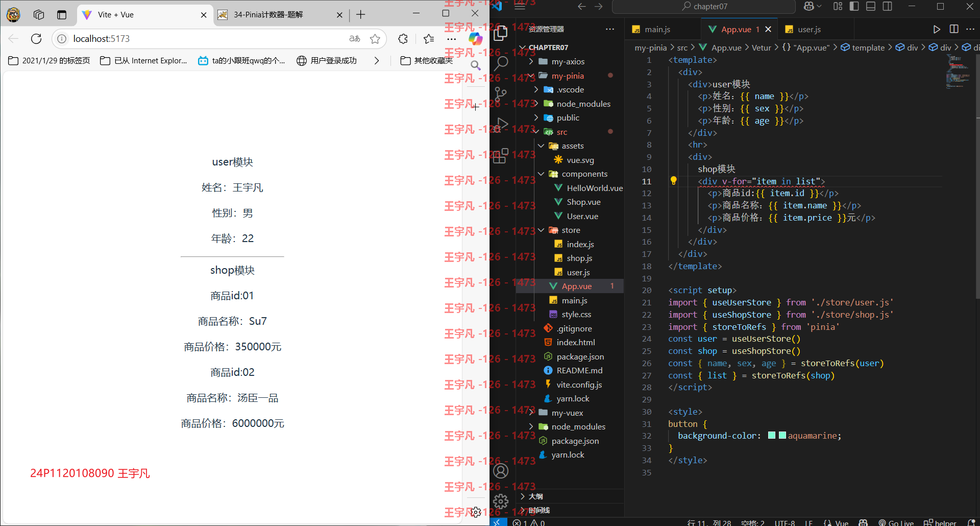This screenshot has height=526, width=980.
Task: Open the 其他收藏夹 bookmarks folder
Action: (x=427, y=61)
